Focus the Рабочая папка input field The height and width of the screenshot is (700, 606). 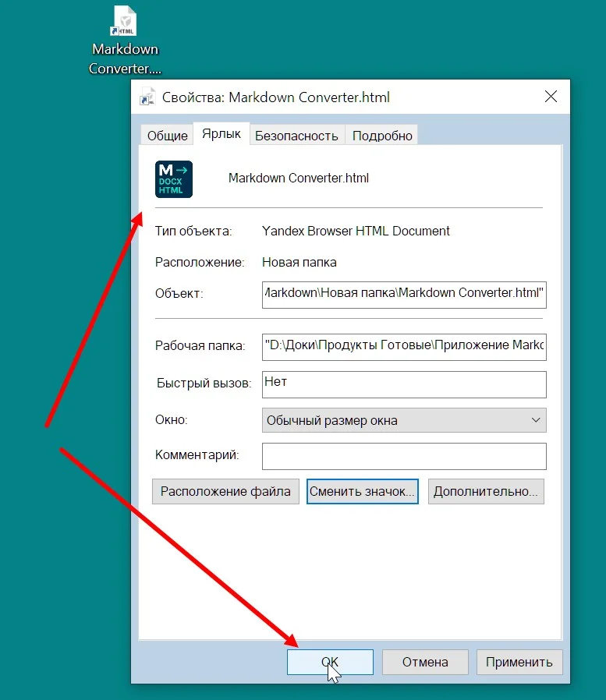click(x=404, y=347)
